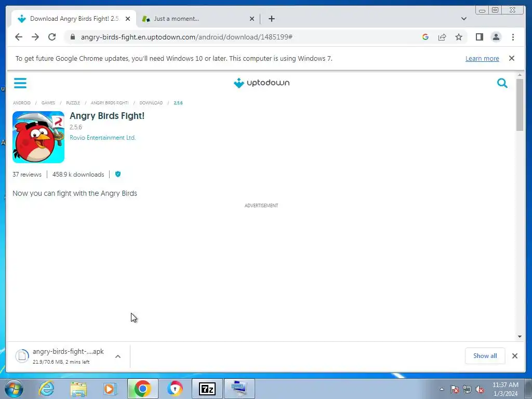This screenshot has height=399, width=532.
Task: Click the Uptodown logo in header
Action: pos(262,83)
